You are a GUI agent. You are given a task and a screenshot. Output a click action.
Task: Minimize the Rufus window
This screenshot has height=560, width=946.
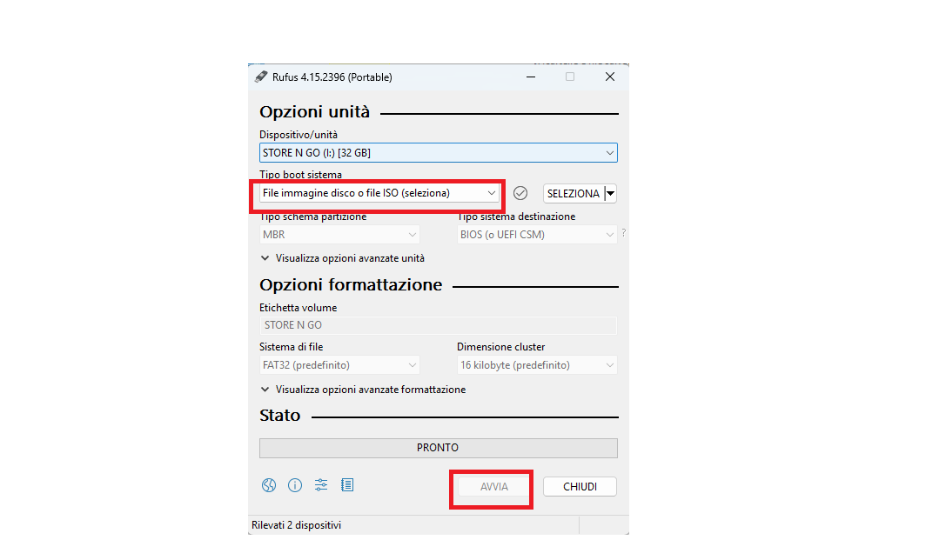(x=531, y=77)
